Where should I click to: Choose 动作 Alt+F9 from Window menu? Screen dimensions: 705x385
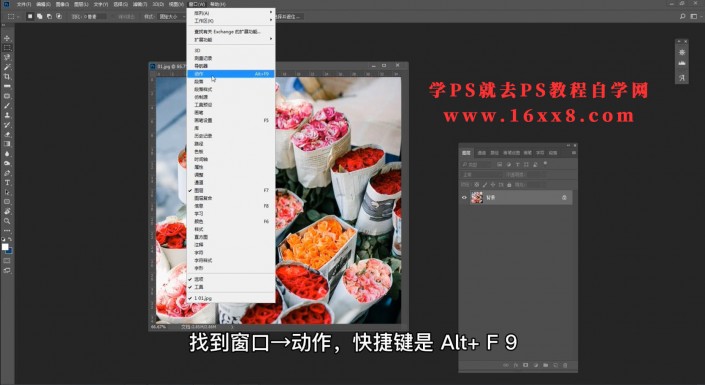(230, 74)
